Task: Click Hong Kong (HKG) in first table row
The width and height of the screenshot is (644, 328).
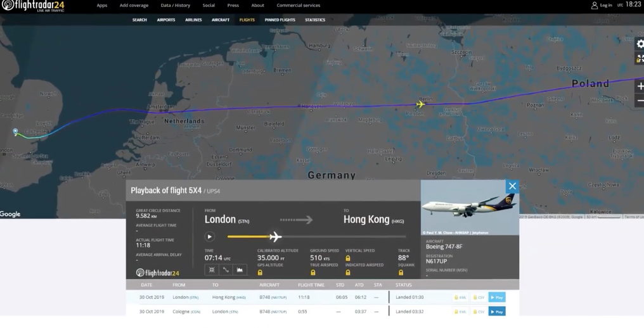Action: [x=229, y=297]
